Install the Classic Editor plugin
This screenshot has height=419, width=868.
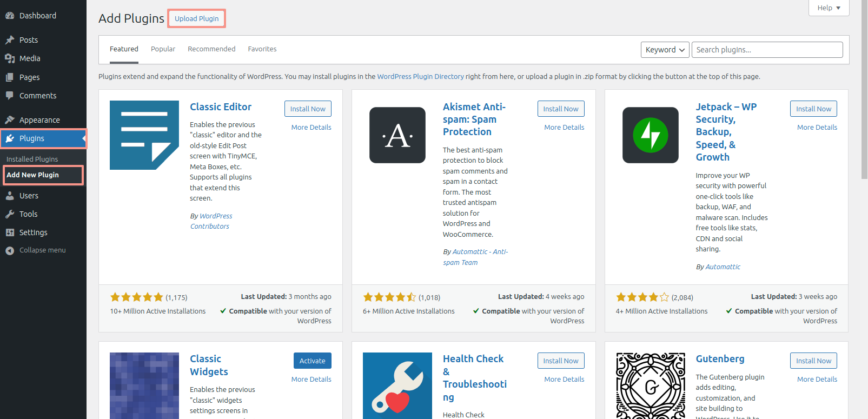pos(308,109)
